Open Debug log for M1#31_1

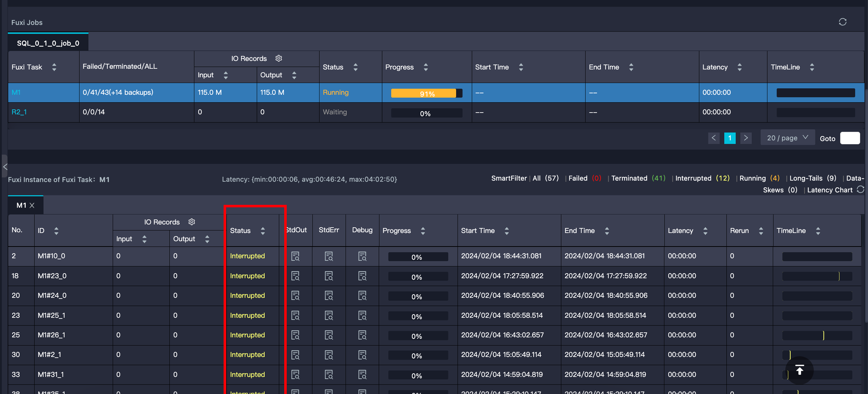tap(362, 374)
